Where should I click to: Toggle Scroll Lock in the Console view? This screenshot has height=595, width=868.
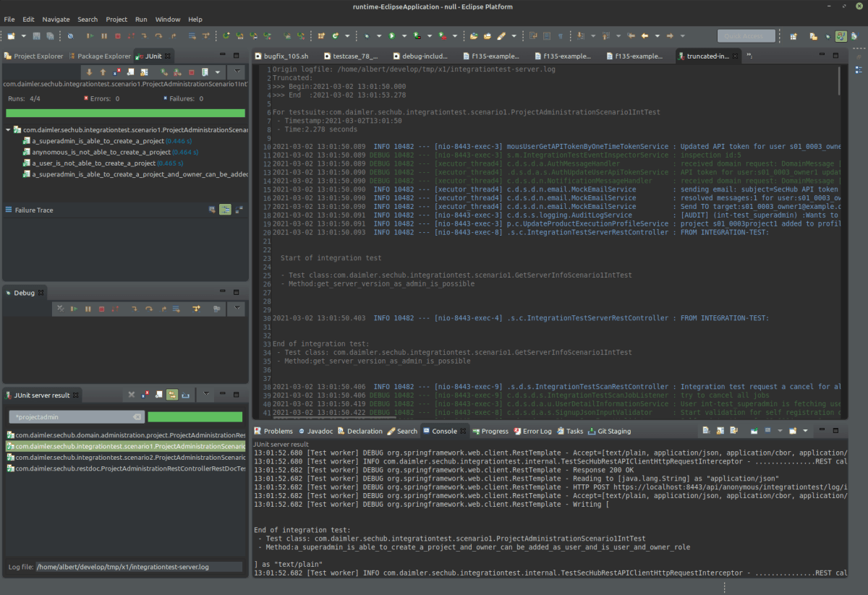pos(719,429)
